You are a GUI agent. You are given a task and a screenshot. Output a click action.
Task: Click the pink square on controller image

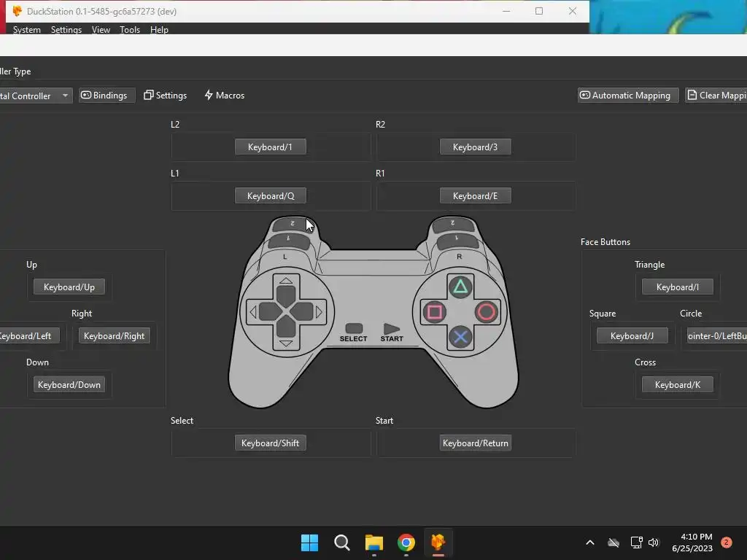(x=435, y=312)
